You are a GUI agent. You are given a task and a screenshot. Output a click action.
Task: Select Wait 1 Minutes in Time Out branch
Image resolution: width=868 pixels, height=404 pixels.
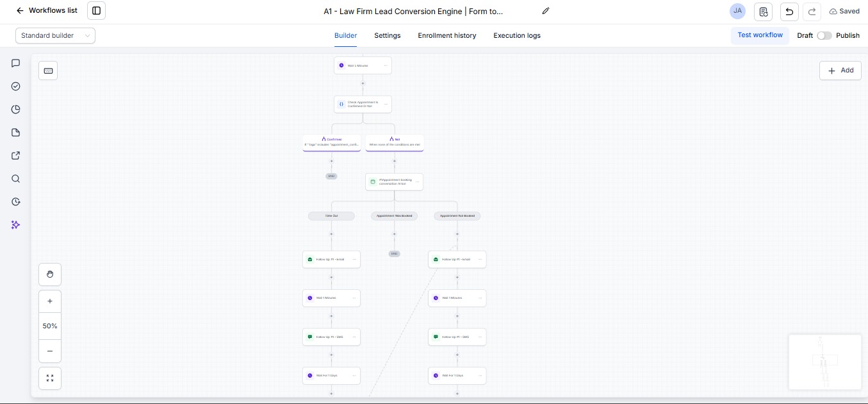[331, 298]
